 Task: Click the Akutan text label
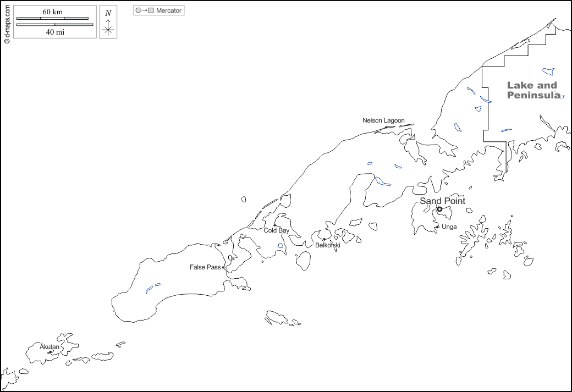pos(49,347)
